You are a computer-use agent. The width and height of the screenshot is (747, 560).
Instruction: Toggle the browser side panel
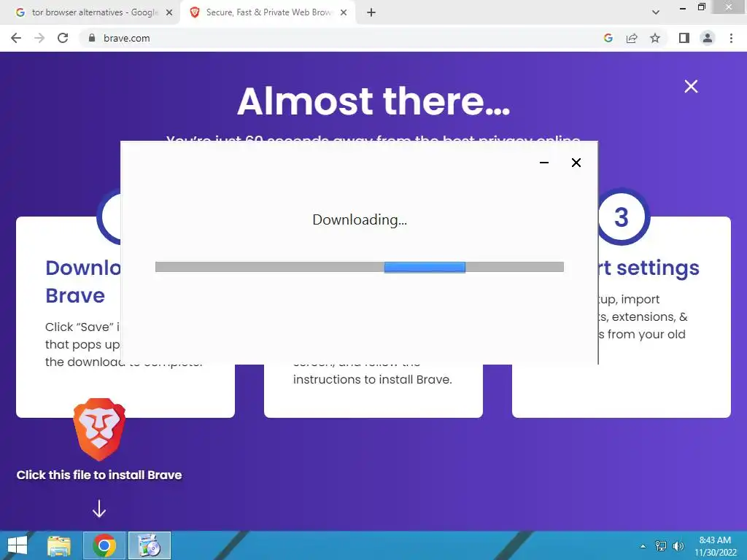tap(684, 38)
